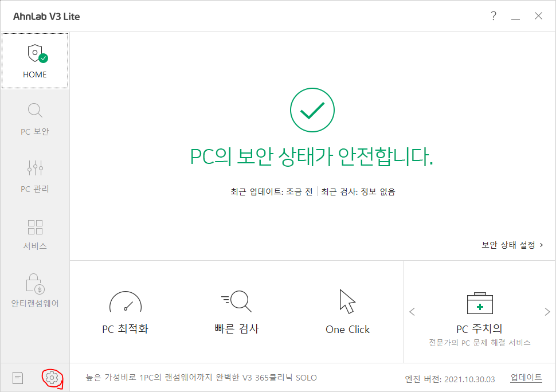Launch One Click cursor feature
The height and width of the screenshot is (392, 556).
pyautogui.click(x=347, y=312)
